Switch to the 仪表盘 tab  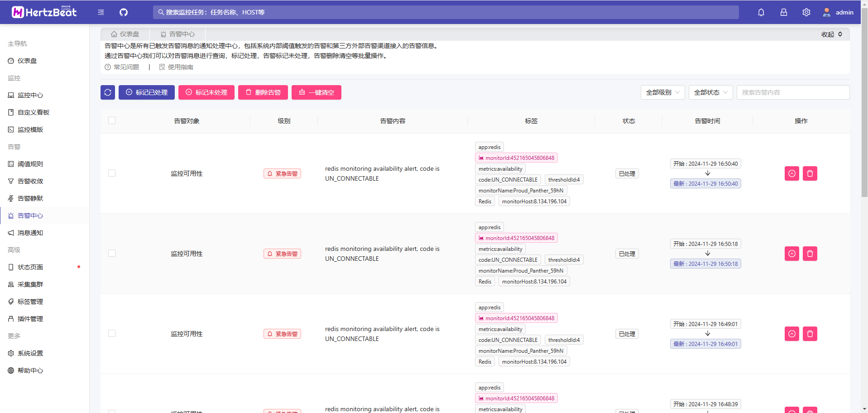pyautogui.click(x=125, y=34)
